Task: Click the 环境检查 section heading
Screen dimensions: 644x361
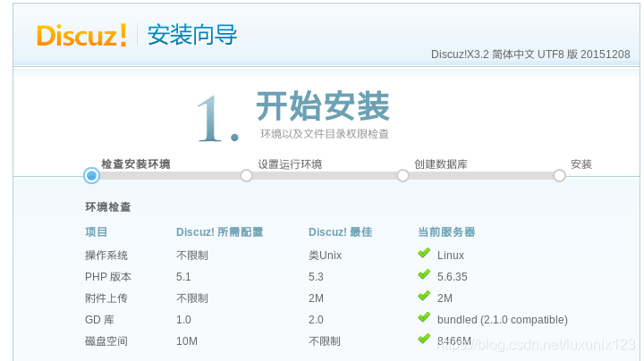Action: point(108,207)
